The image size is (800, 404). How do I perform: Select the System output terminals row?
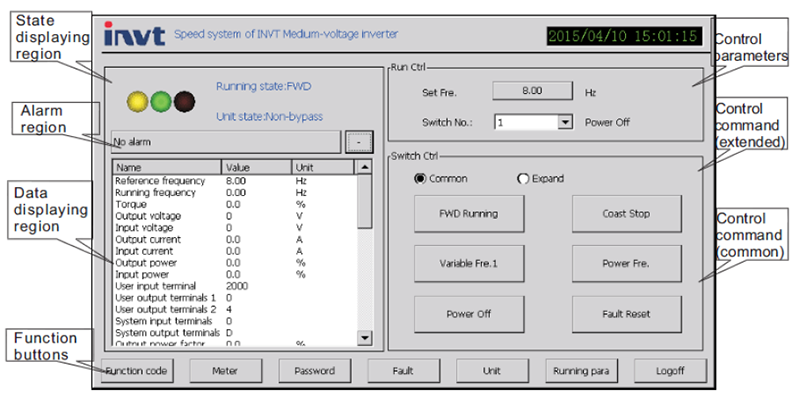(x=235, y=333)
